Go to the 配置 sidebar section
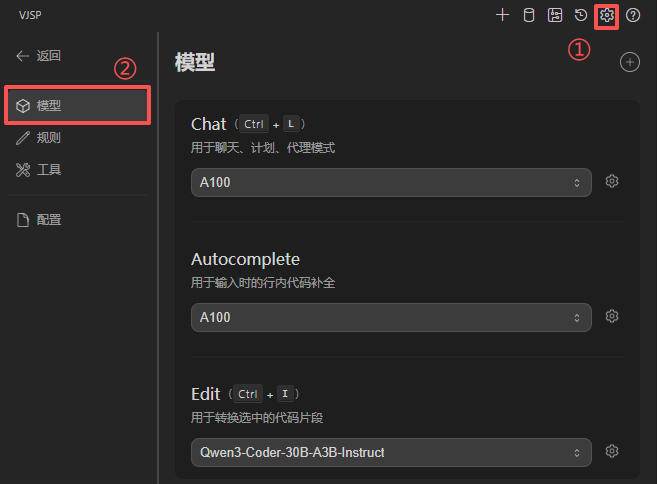This screenshot has height=484, width=657. (x=48, y=220)
